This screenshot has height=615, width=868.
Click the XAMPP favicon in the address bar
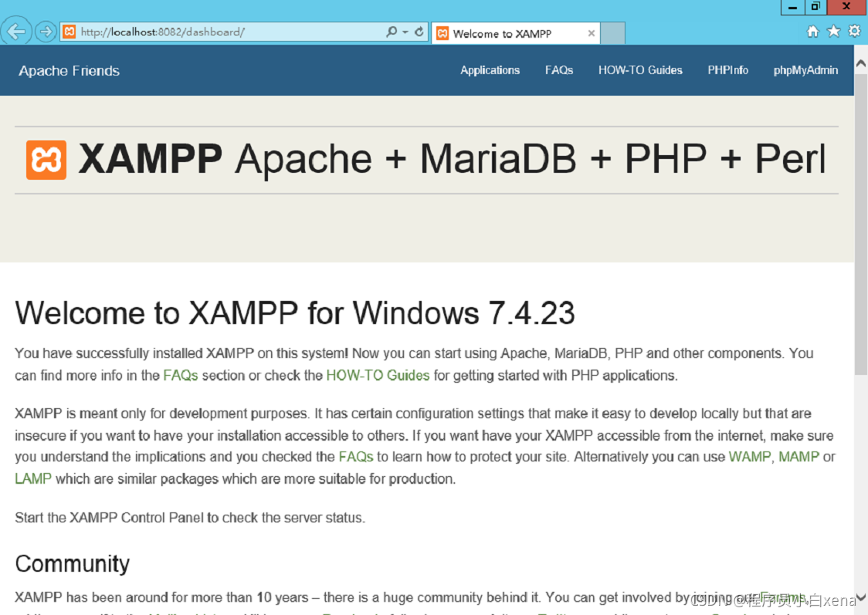[x=70, y=32]
